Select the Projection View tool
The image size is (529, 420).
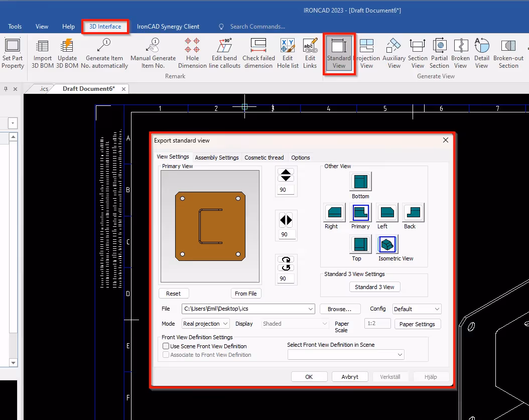pos(367,53)
